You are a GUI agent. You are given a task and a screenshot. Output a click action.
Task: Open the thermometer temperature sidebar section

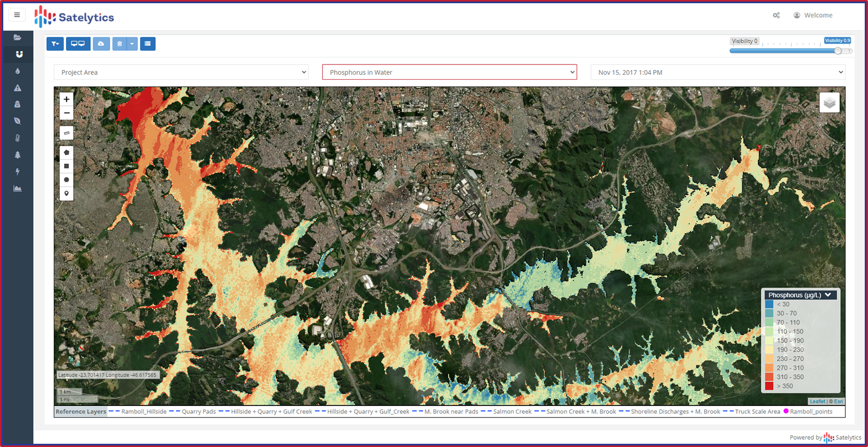point(18,138)
